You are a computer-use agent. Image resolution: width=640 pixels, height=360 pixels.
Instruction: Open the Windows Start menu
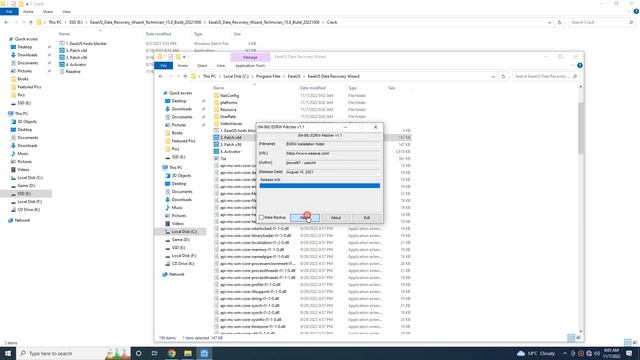[x=8, y=353]
